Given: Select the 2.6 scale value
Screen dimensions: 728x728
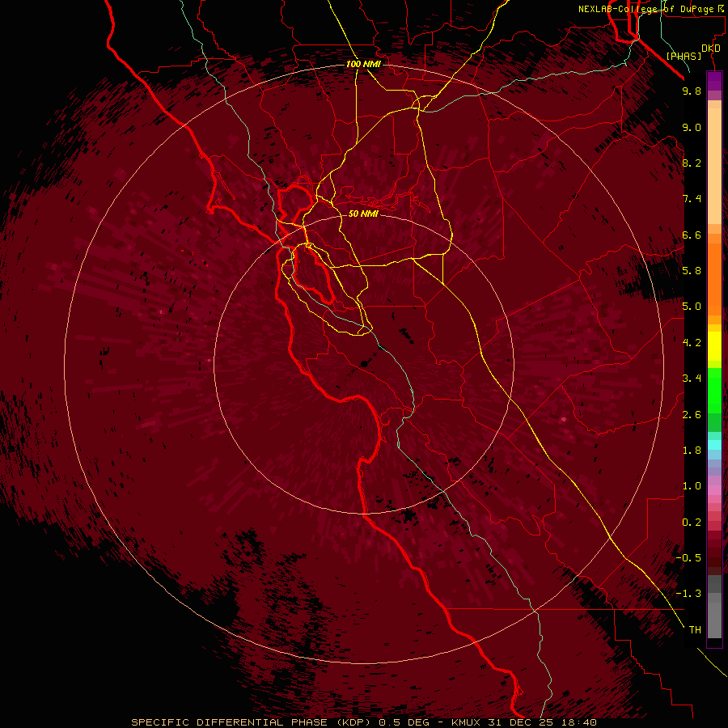Looking at the screenshot, I should point(692,415).
